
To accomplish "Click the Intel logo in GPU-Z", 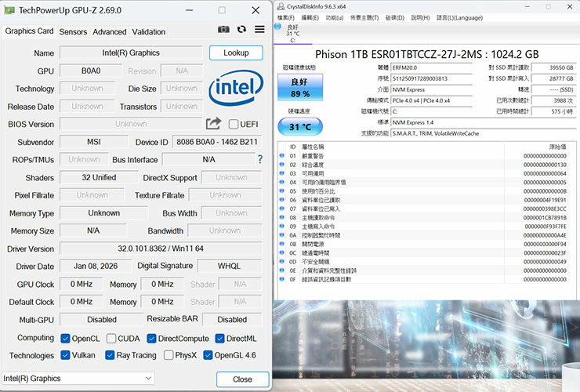I will (x=236, y=87).
